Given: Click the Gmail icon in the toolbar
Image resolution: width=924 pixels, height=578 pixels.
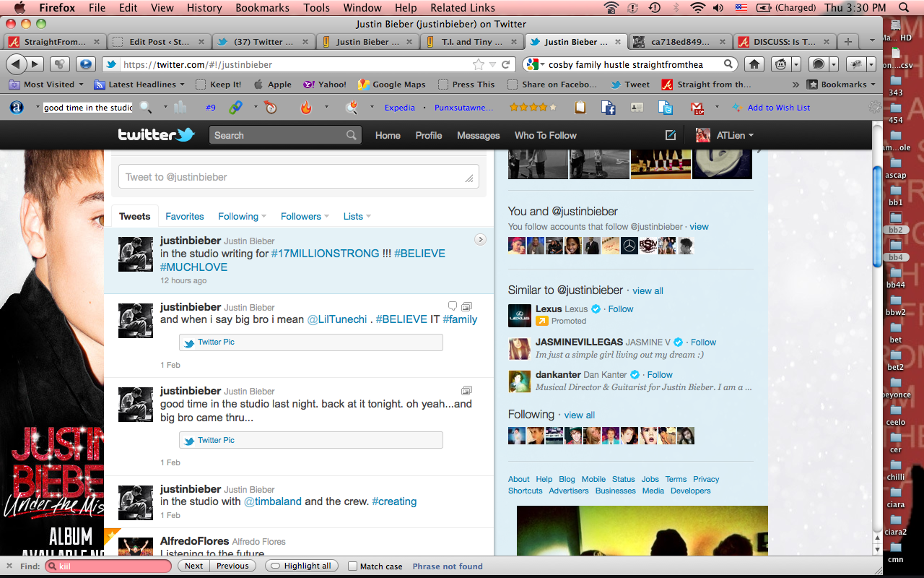Looking at the screenshot, I should click(x=698, y=108).
